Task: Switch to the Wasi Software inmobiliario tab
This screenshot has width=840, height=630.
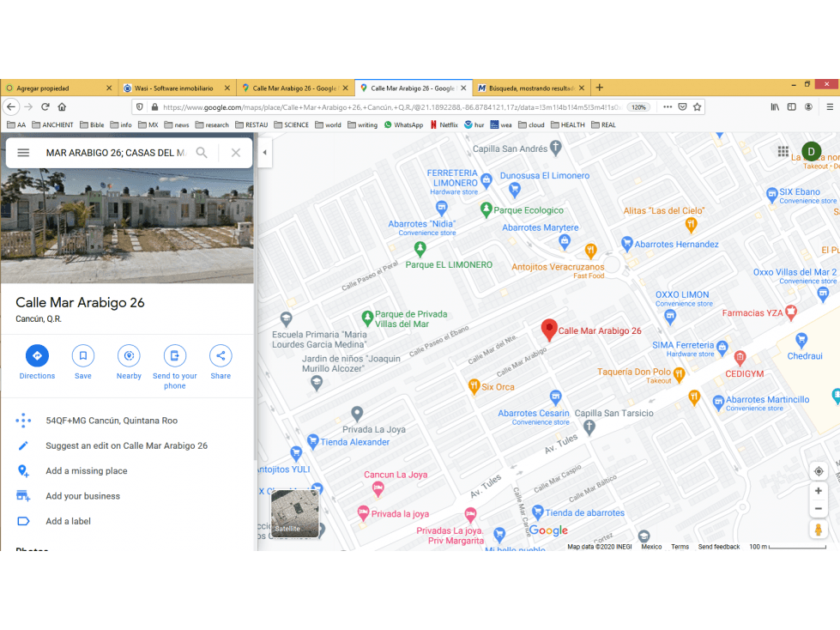Action: 174,88
